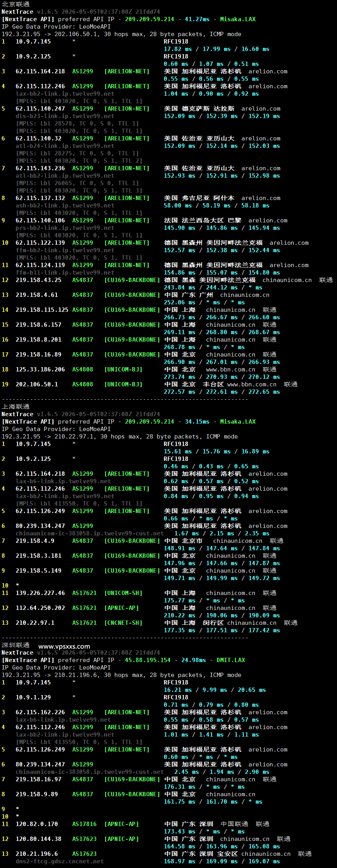Select latency value 177.35 ms
This screenshot has height=868, width=337.
point(179,630)
